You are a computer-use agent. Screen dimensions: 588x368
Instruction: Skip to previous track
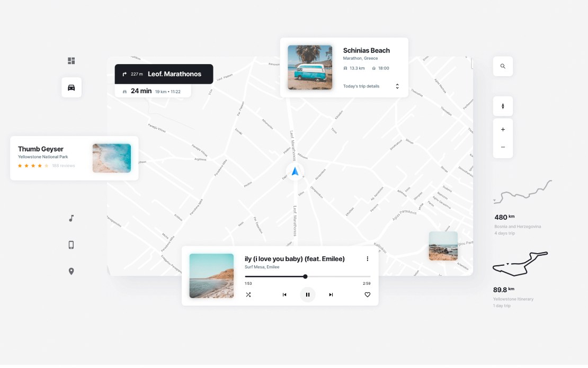[x=284, y=294]
